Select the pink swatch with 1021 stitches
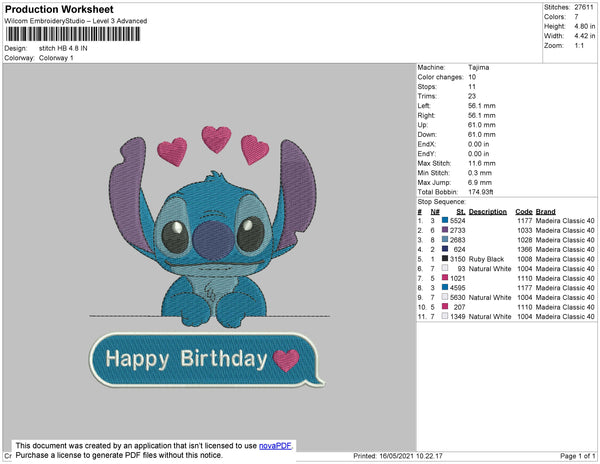600x464 pixels. tap(446, 278)
